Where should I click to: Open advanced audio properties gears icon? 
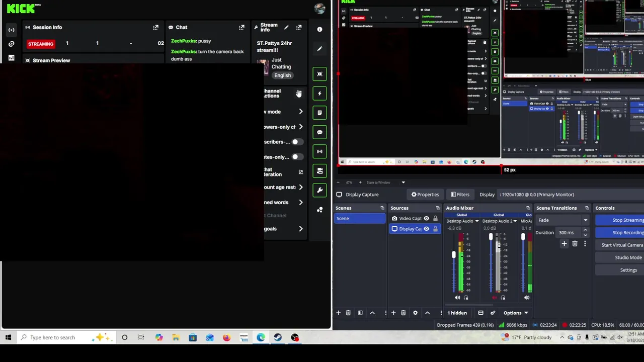(493, 313)
